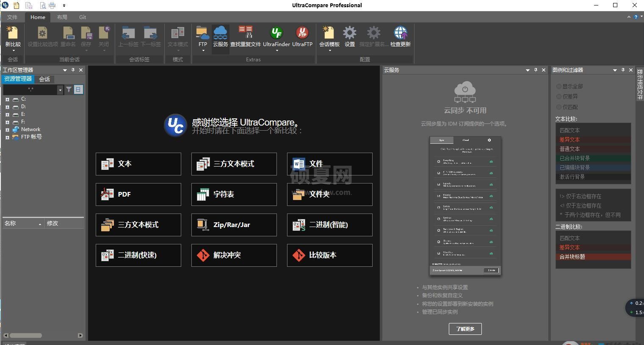Image resolution: width=644 pixels, height=345 pixels.
Task: Start a 文本 text comparison
Action: point(138,164)
